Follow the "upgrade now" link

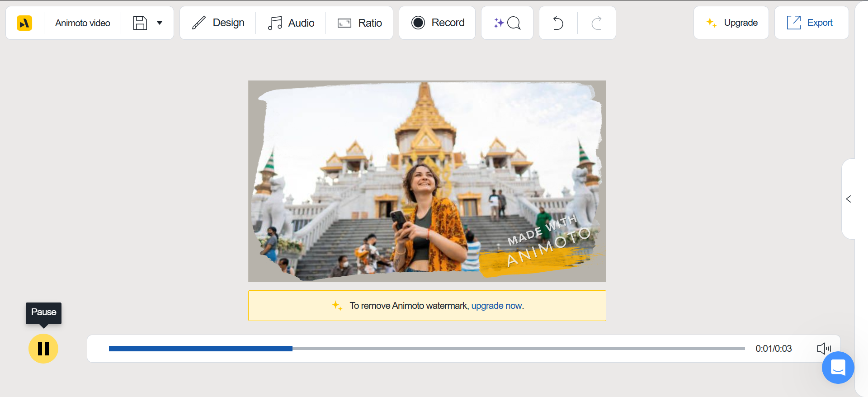coord(496,306)
